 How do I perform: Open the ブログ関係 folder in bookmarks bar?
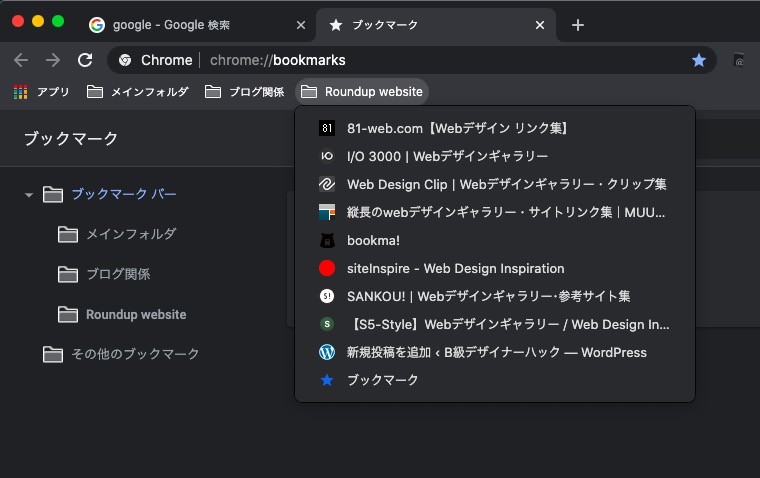(245, 92)
